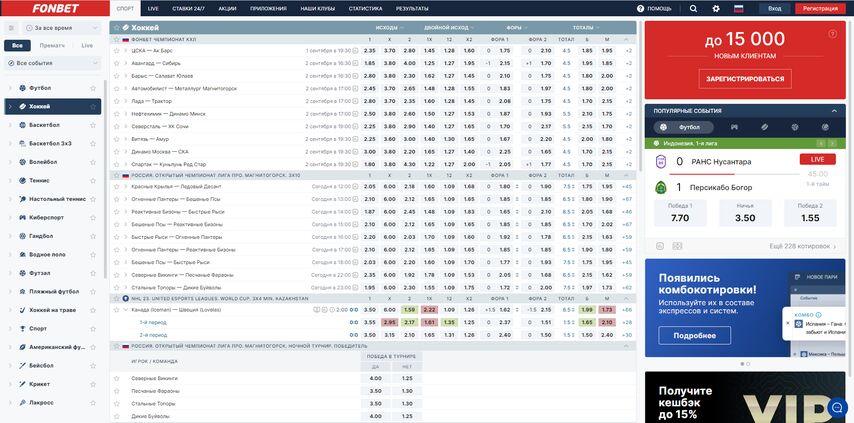Open the chat support bubble icon

click(x=836, y=407)
